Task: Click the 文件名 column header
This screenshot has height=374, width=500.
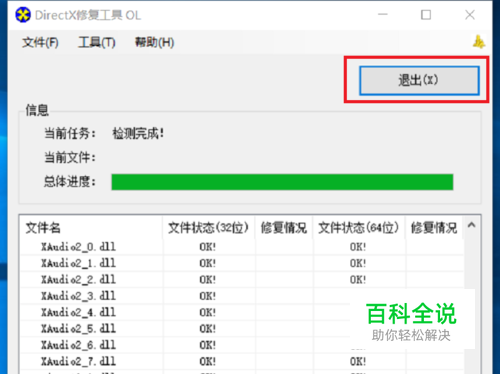Action: point(91,228)
